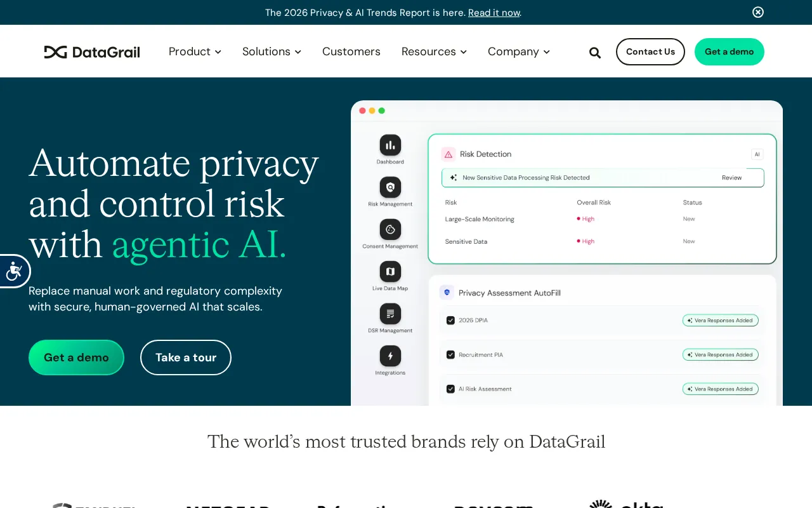
Task: Click High risk value for Large-Scale Monitoring
Action: coord(586,219)
